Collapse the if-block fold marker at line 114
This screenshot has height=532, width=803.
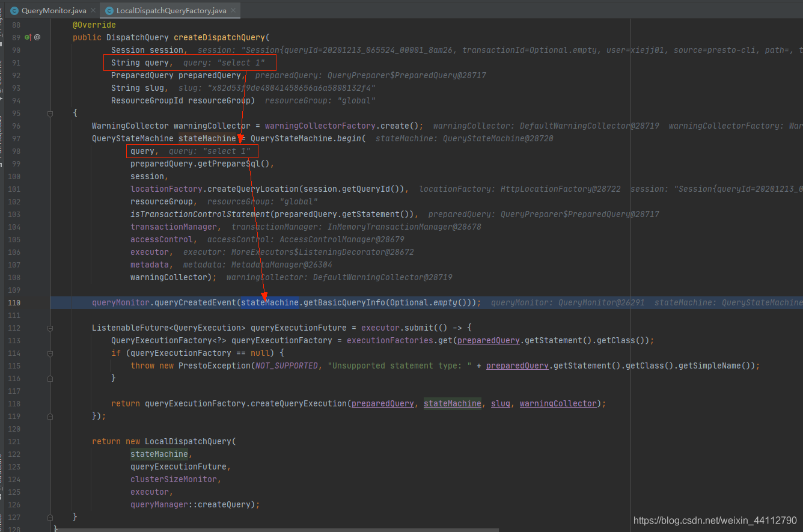point(50,353)
